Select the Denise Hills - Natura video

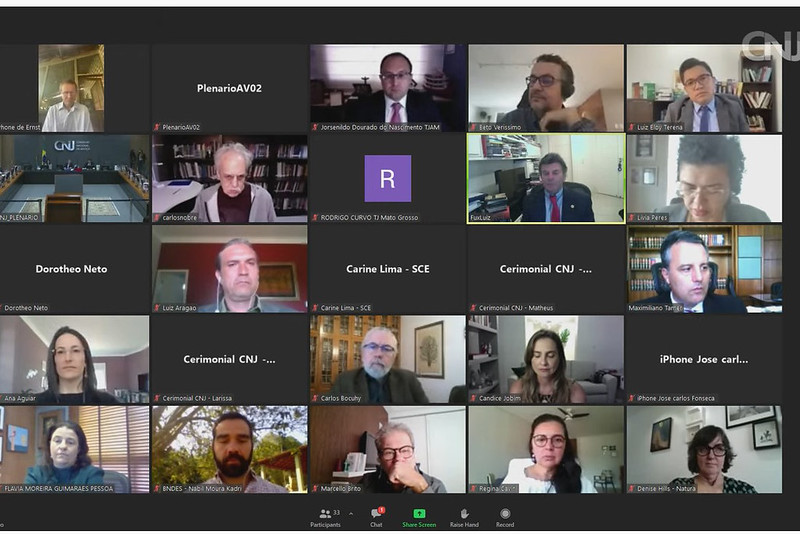(704, 449)
